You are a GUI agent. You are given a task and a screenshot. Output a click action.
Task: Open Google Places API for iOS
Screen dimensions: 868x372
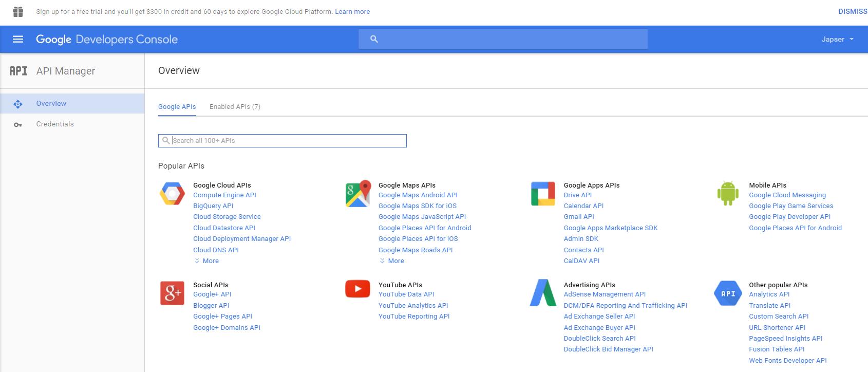tap(418, 239)
